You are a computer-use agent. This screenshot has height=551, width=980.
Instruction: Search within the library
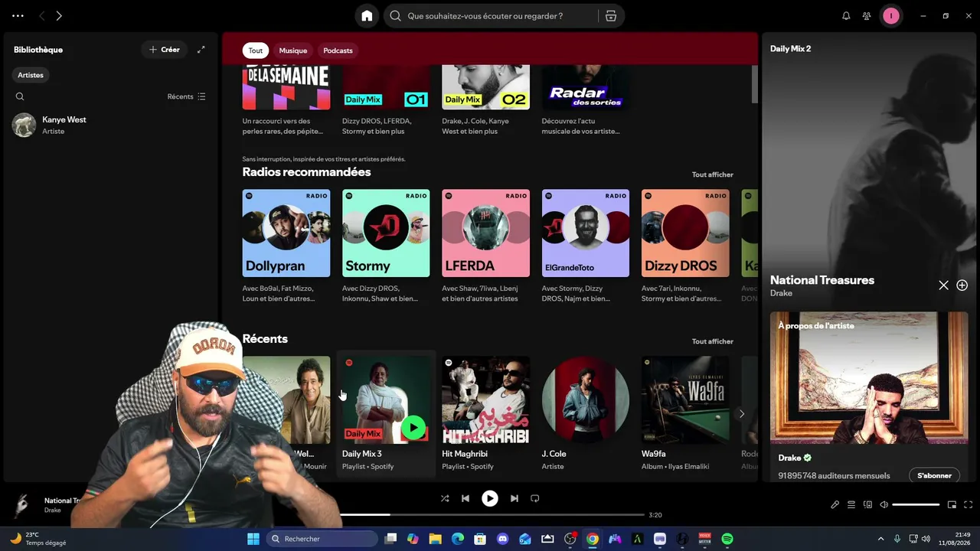[20, 96]
